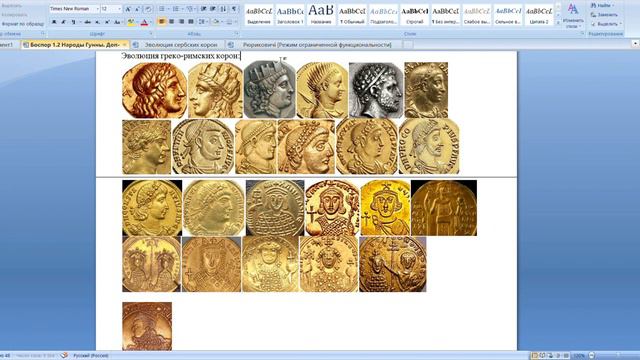The width and height of the screenshot is (640, 360).
Task: Start a multilevel list
Action: (x=189, y=9)
